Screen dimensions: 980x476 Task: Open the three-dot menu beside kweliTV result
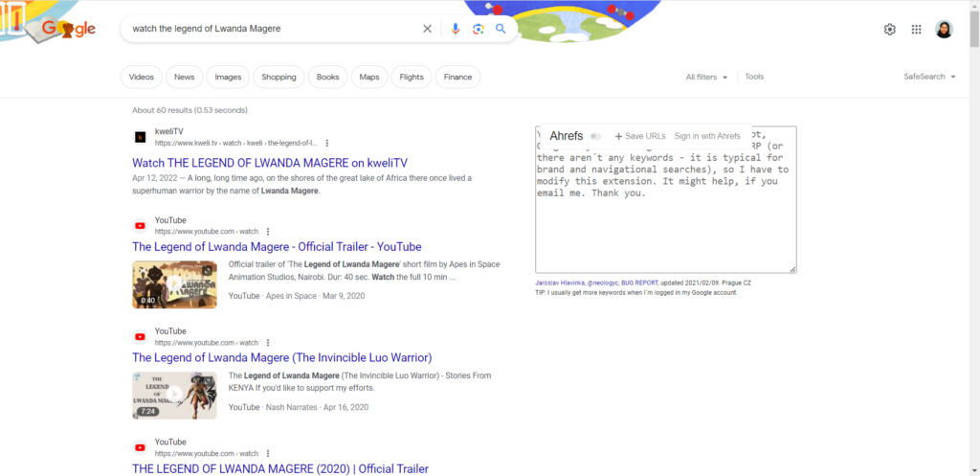pyautogui.click(x=327, y=143)
